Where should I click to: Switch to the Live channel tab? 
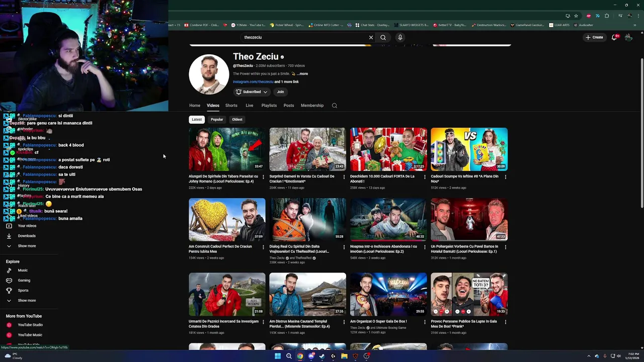(x=249, y=106)
